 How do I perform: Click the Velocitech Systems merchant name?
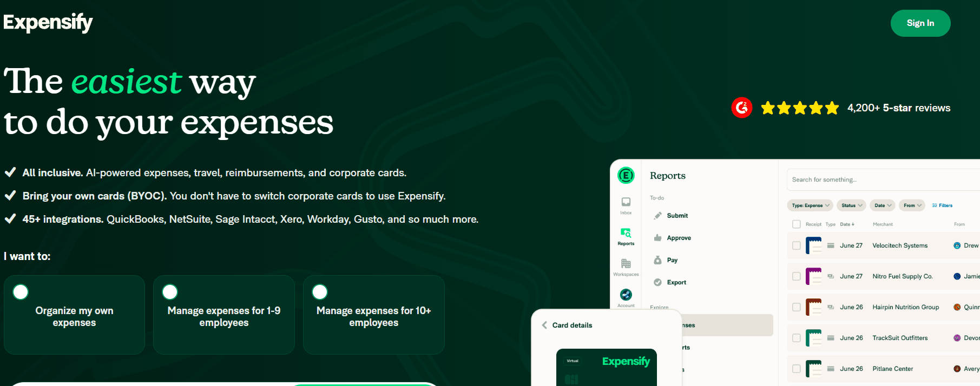900,245
